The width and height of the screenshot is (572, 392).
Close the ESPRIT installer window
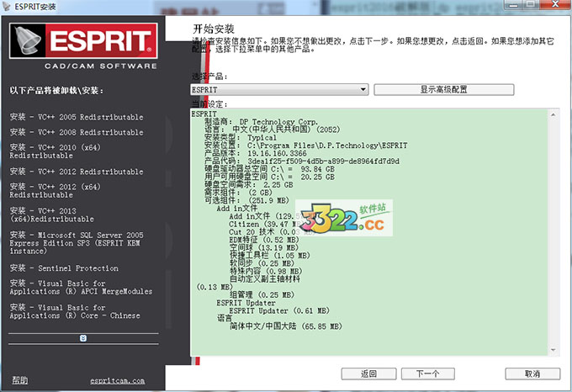point(555,4)
